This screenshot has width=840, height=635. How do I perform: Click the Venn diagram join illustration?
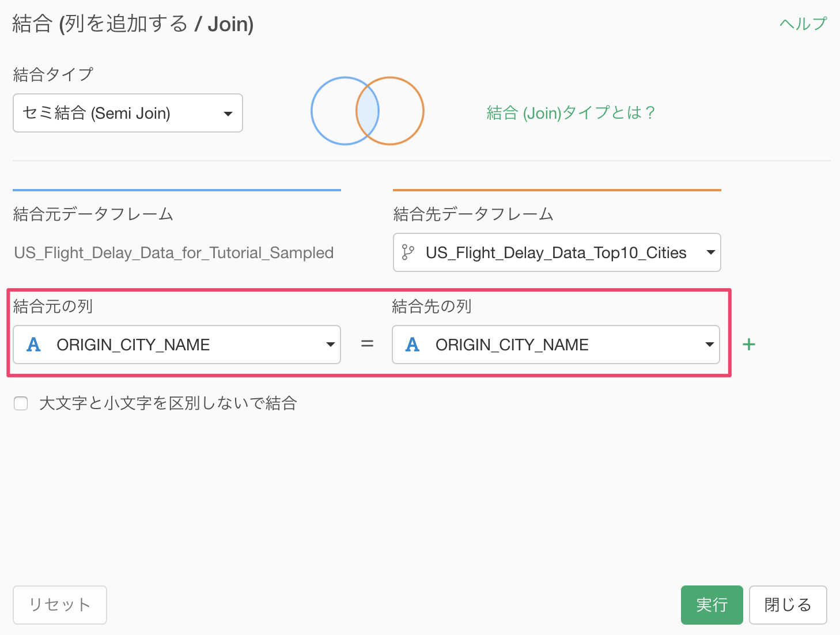[x=368, y=111]
